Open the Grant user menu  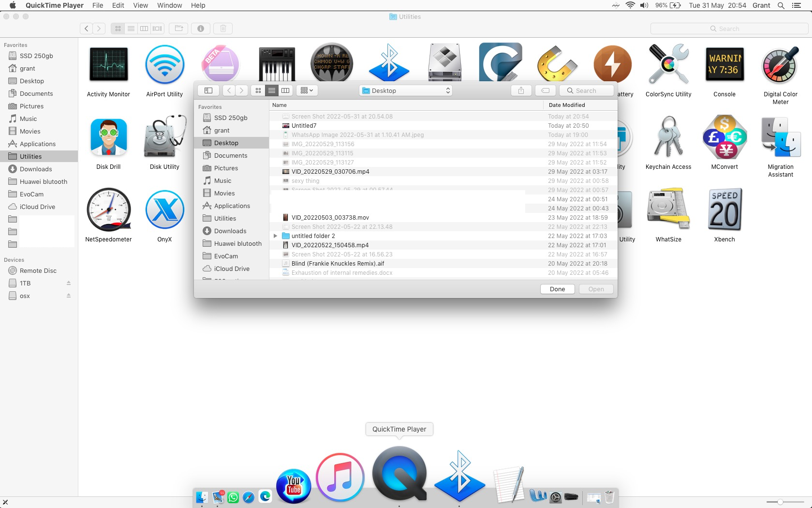tap(761, 5)
